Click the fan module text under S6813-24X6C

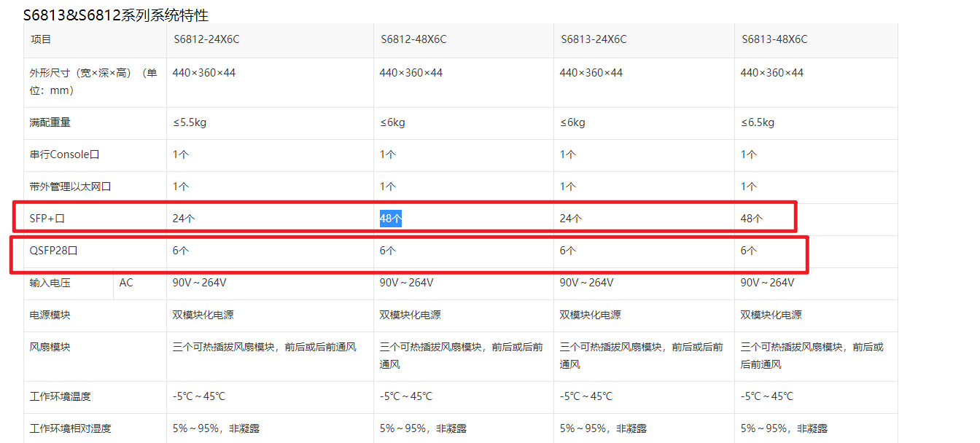tap(642, 356)
